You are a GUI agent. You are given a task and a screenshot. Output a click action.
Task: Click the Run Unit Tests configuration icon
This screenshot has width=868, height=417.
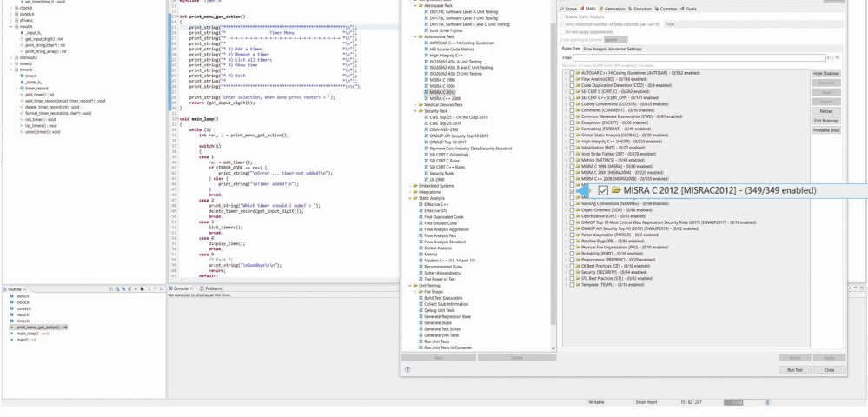coord(421,341)
